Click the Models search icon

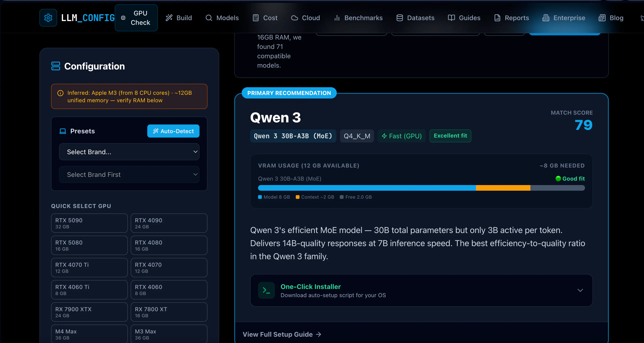[209, 18]
